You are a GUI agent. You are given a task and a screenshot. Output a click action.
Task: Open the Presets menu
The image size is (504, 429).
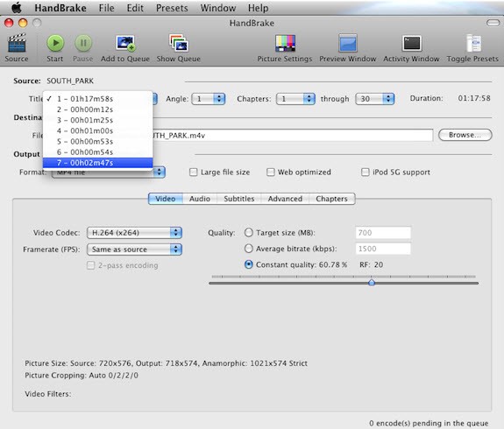pyautogui.click(x=172, y=8)
